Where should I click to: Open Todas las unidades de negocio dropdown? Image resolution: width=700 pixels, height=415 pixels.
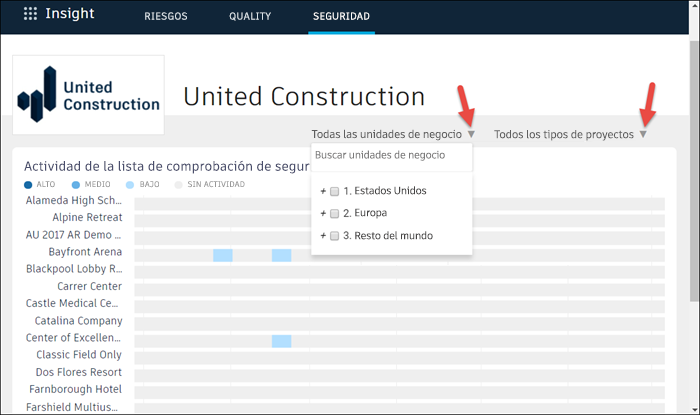(x=393, y=134)
